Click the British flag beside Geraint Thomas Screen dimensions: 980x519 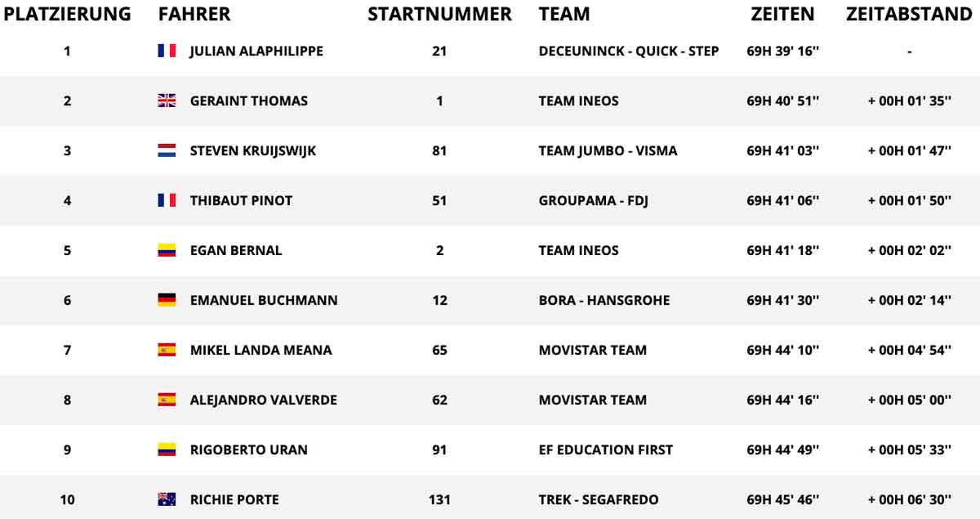167,101
